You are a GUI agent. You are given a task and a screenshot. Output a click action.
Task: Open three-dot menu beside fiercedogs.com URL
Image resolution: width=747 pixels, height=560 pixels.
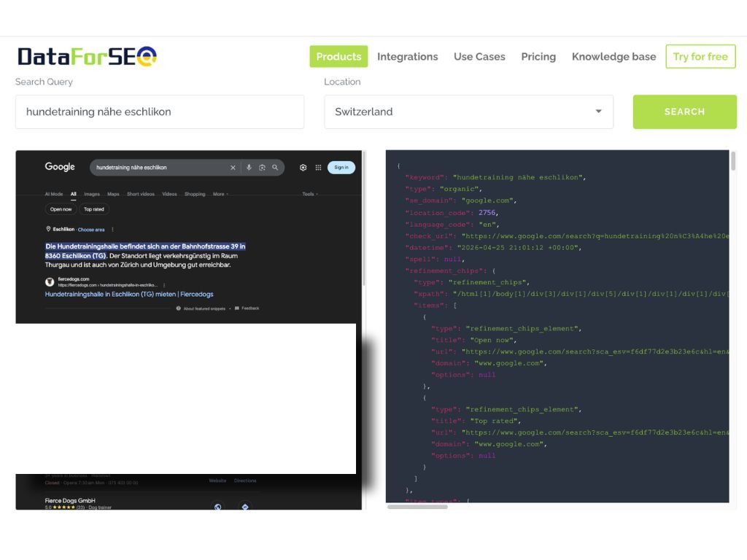pyautogui.click(x=164, y=285)
